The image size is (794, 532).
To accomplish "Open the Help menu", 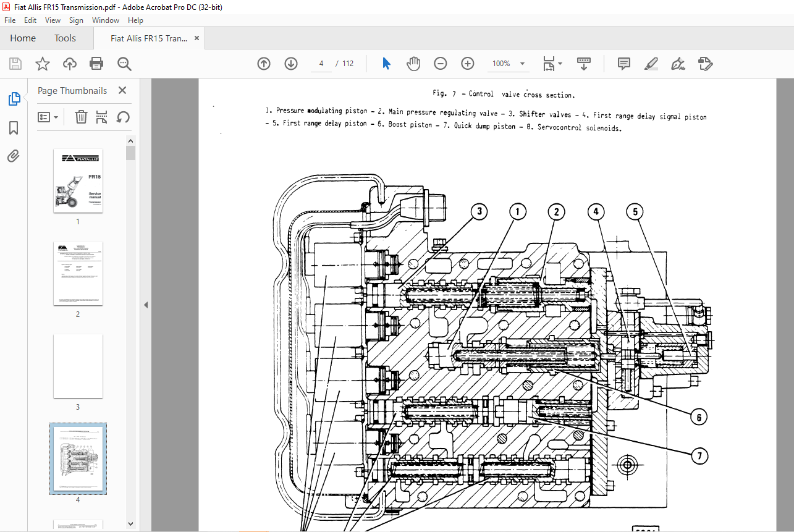I will 135,20.
